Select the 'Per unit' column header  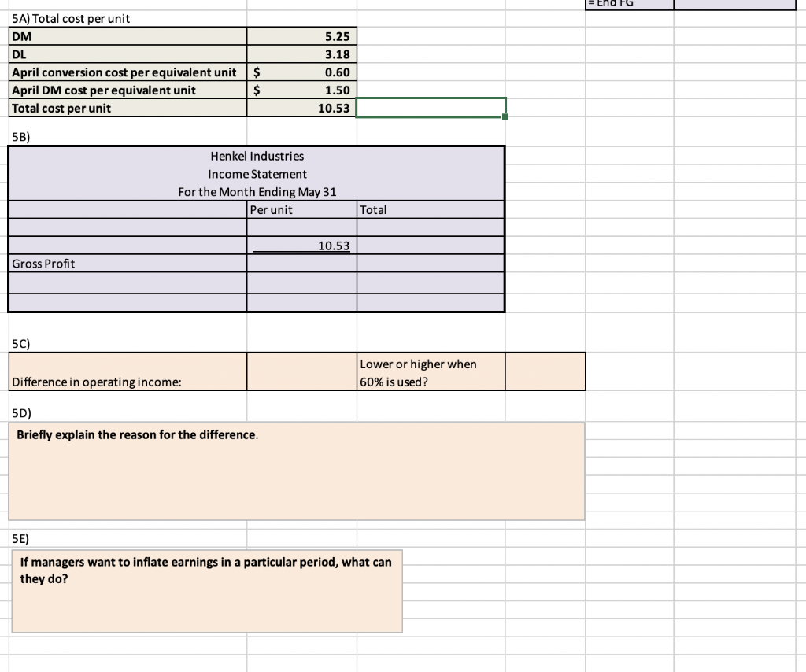[x=301, y=209]
